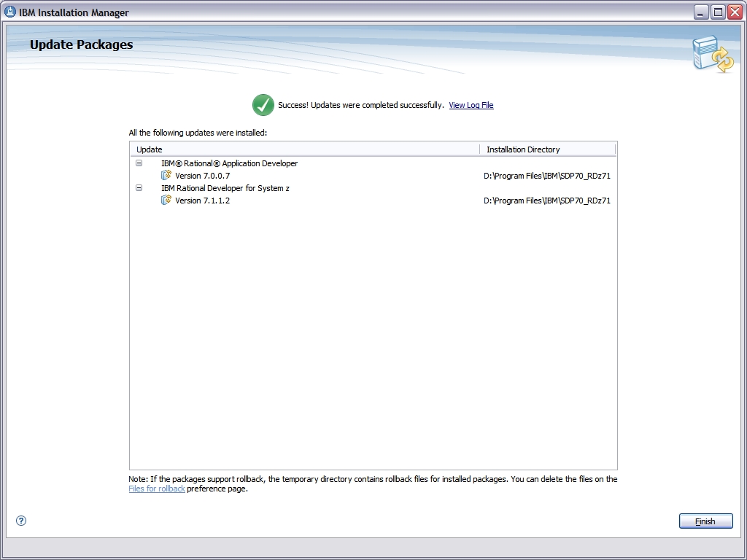Close the IBM Installation Manager window

click(x=735, y=12)
